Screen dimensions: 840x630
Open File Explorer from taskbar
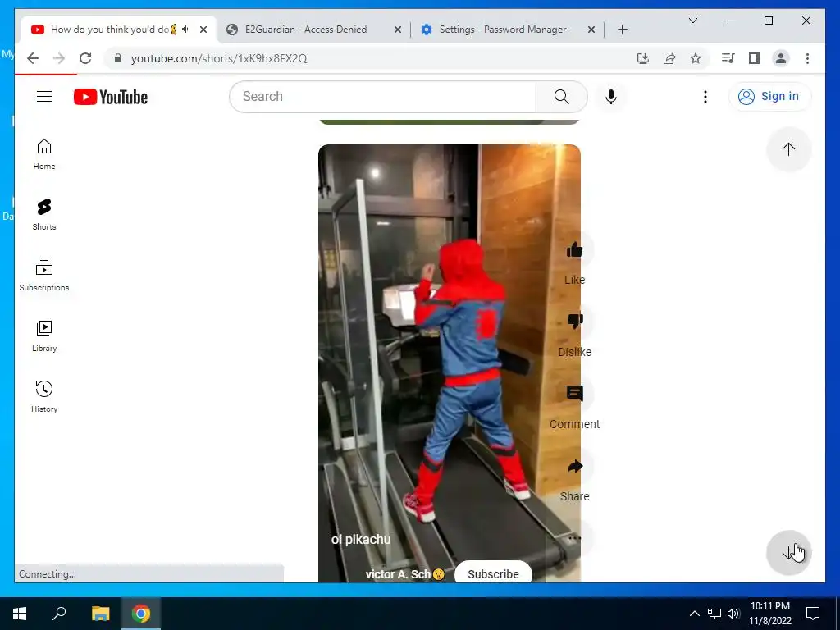click(x=100, y=614)
